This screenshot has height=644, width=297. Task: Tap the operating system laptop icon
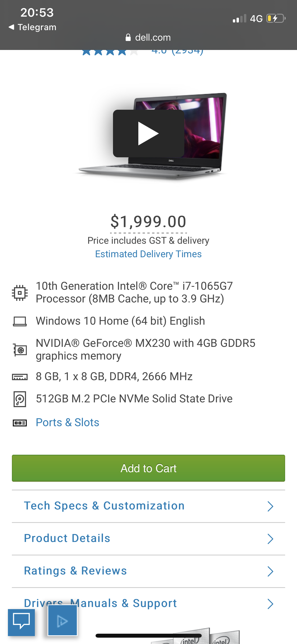pos(20,321)
